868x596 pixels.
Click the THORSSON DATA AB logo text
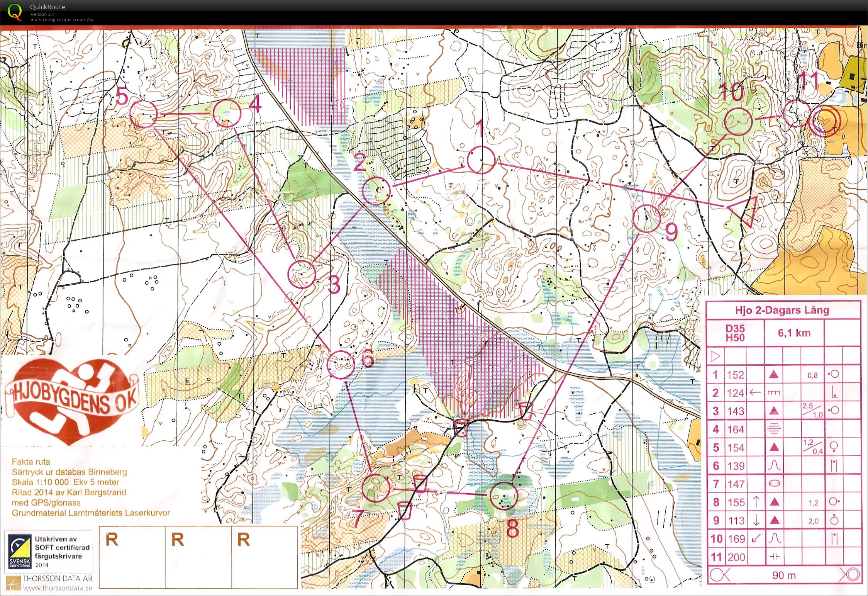tap(57, 578)
